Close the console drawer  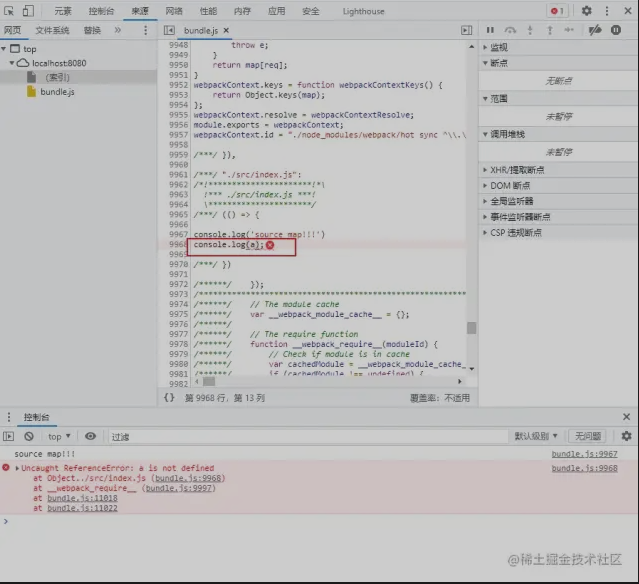[626, 417]
